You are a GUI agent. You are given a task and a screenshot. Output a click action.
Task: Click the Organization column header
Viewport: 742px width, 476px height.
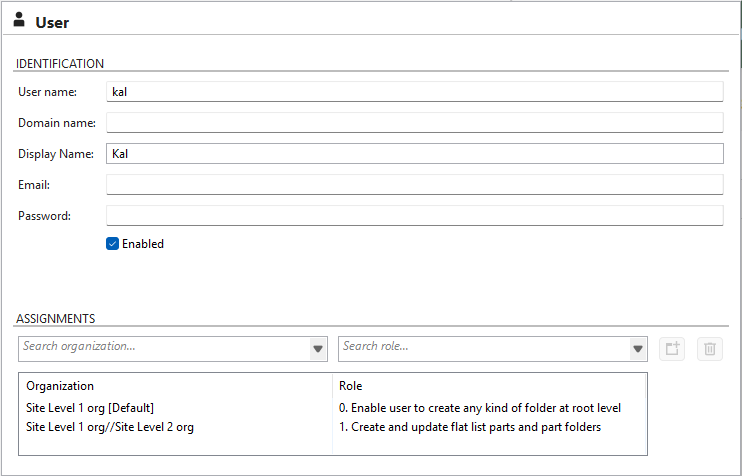(x=60, y=386)
